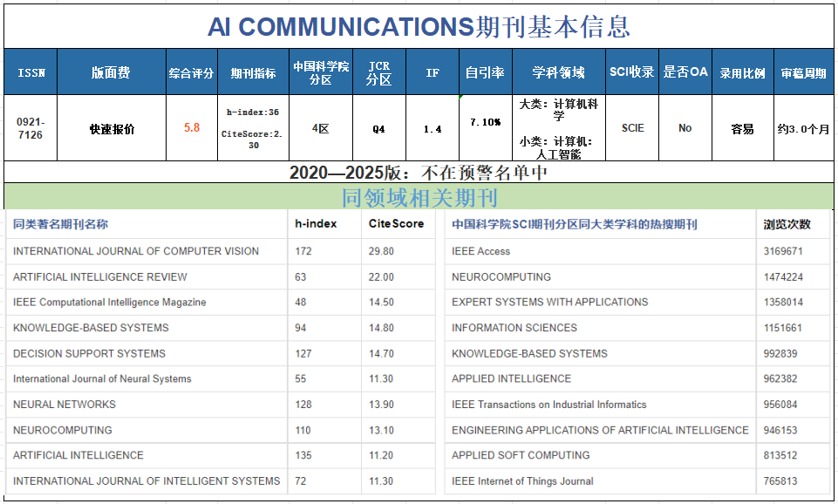The width and height of the screenshot is (838, 504).
Task: Click the 快速报价 cell
Action: (x=112, y=129)
